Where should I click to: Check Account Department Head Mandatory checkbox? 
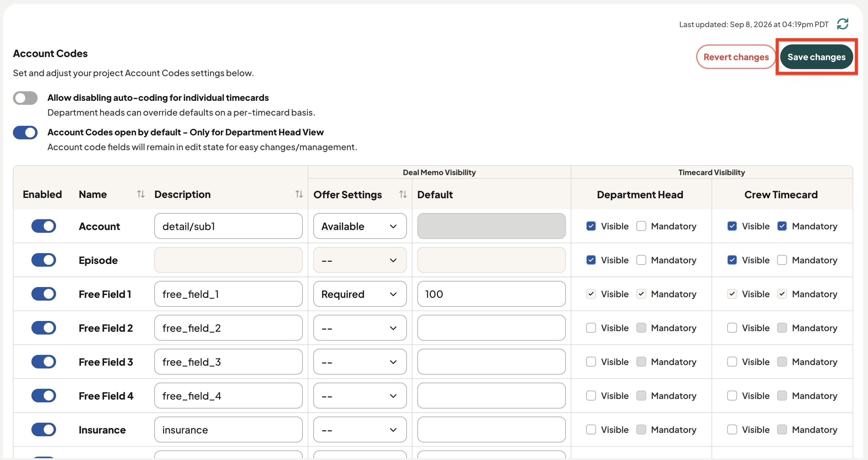pos(641,226)
